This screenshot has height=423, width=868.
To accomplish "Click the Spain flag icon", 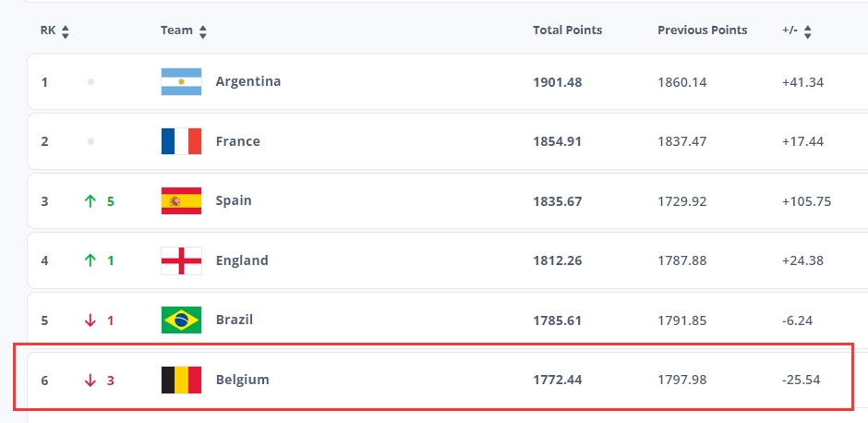I will (x=181, y=201).
